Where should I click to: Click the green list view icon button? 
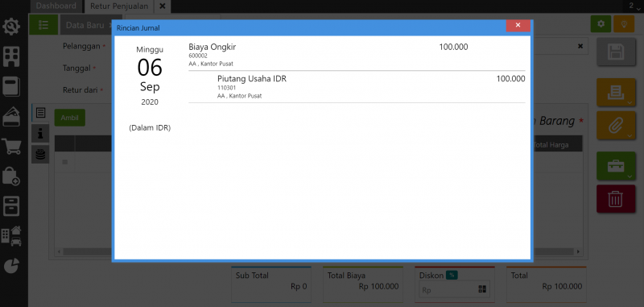click(43, 25)
